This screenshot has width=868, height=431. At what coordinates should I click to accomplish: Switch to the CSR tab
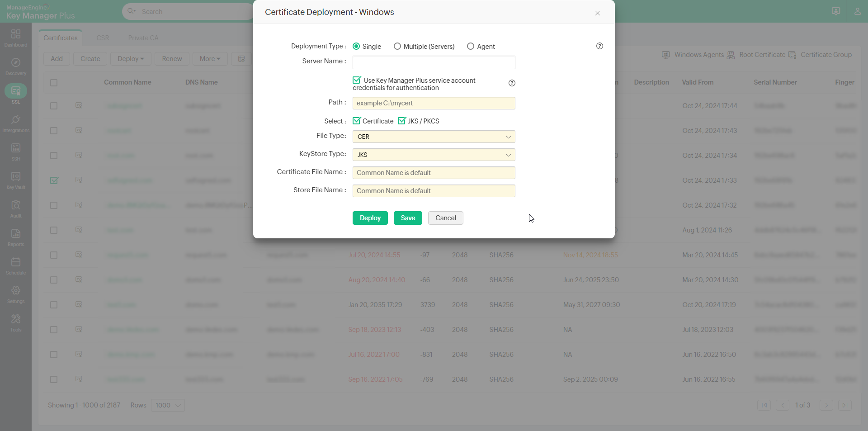(x=103, y=38)
